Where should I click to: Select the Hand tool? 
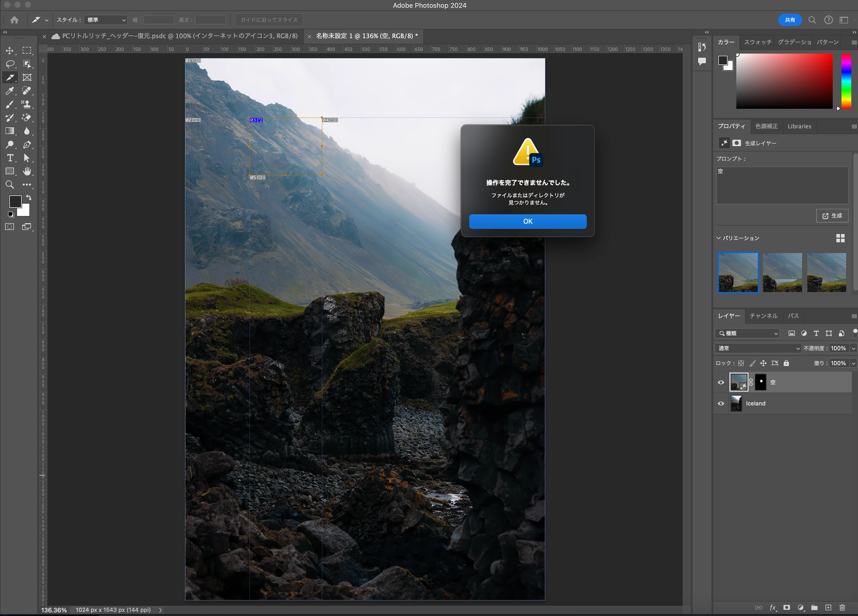[x=27, y=171]
